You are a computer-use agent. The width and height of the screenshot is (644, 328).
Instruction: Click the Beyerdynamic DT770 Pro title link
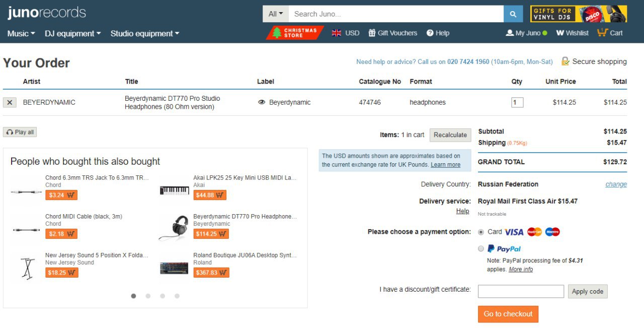[x=173, y=102]
